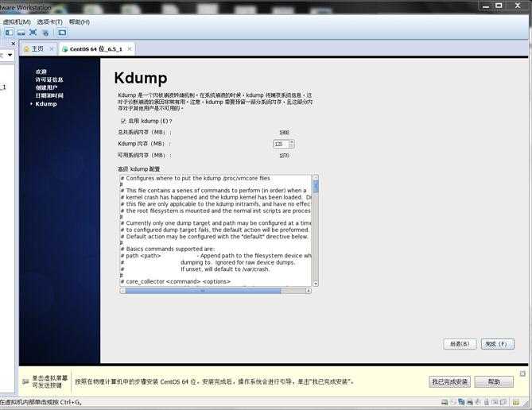Click the scroll-right arrow of kdump config box

[308, 291]
